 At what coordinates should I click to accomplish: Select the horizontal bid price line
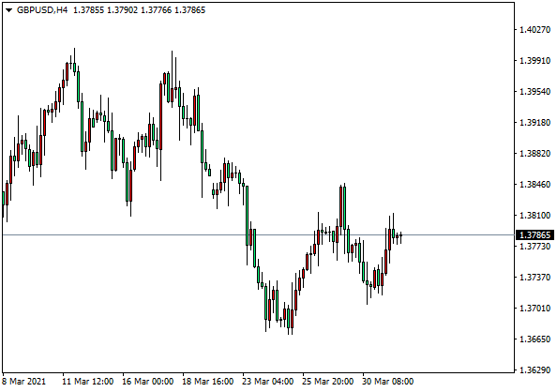tap(258, 234)
